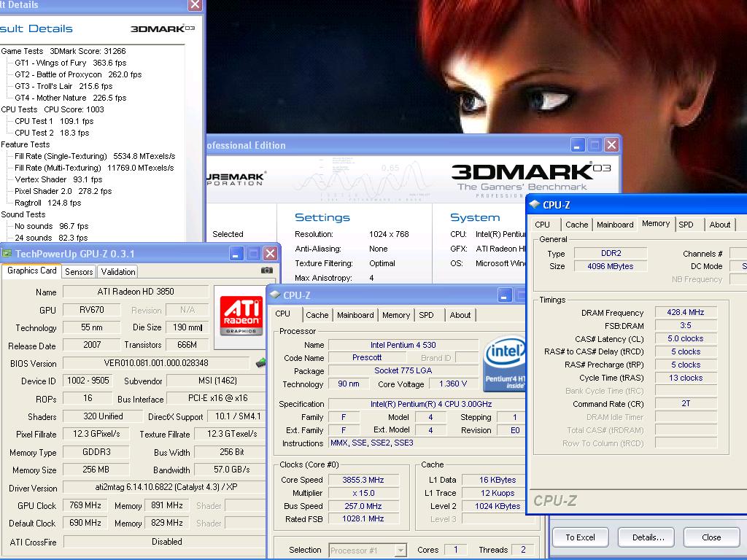
Task: Open the Validation tab in GPU-Z
Action: coord(117,272)
